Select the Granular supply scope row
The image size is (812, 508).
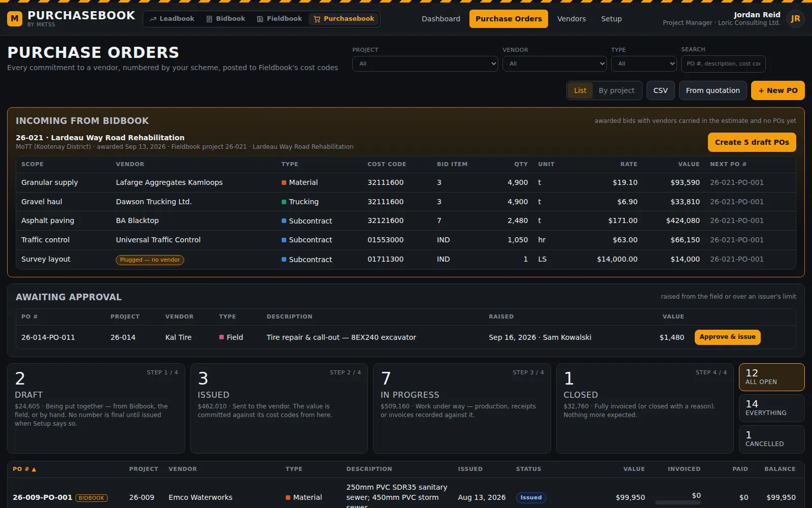(405, 182)
